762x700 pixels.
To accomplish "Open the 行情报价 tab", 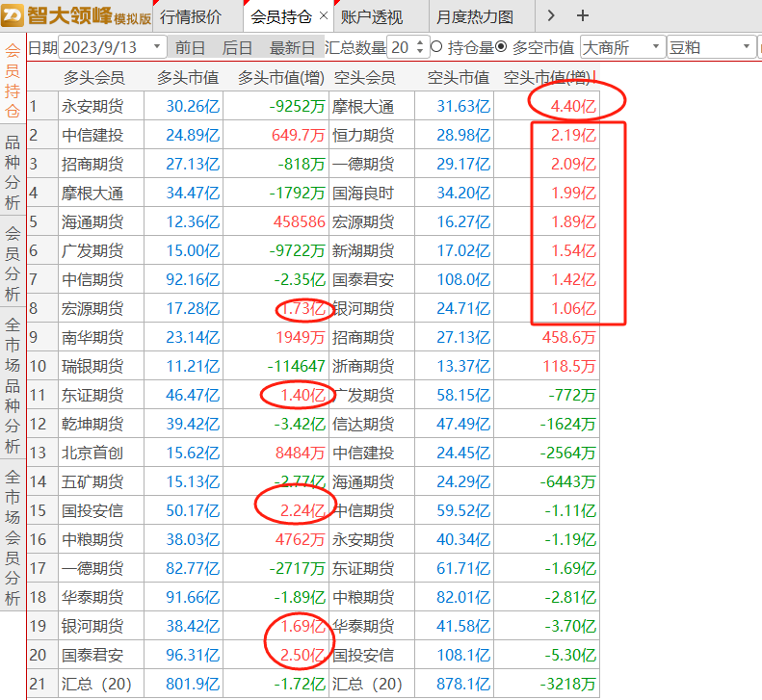I will point(191,17).
